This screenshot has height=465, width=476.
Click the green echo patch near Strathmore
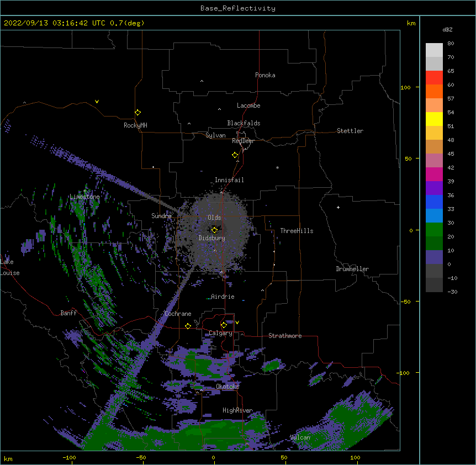271,365
